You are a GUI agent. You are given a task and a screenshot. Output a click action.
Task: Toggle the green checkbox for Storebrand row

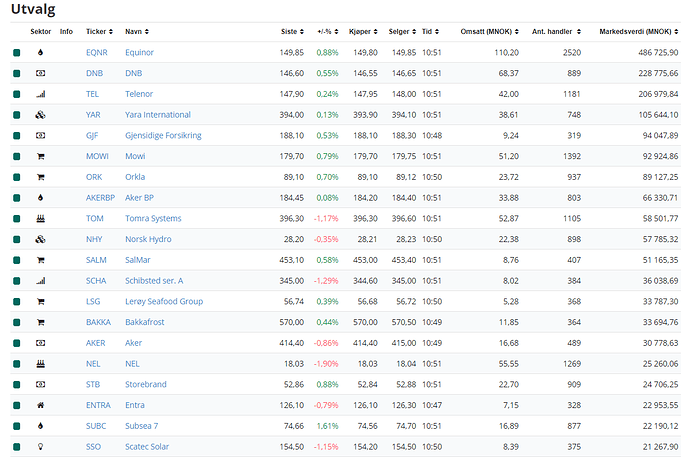coord(17,384)
